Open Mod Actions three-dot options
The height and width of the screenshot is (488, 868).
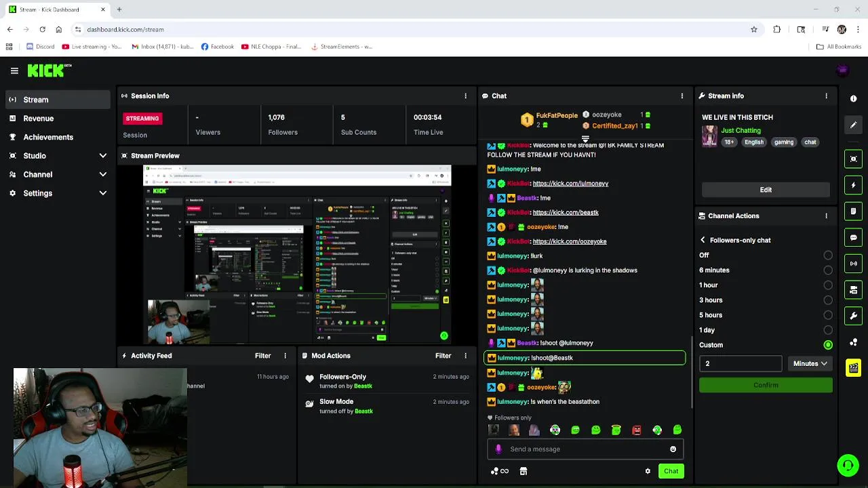pyautogui.click(x=465, y=356)
